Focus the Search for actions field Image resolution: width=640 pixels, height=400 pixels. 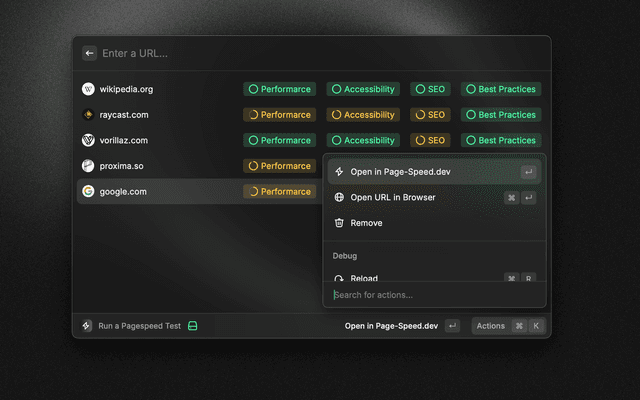(434, 295)
